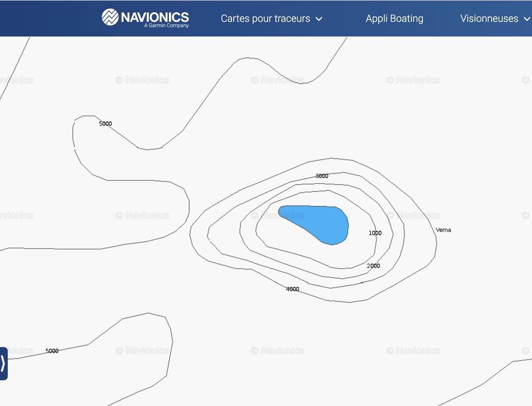The height and width of the screenshot is (406, 532).
Task: Click the upper 5000 depth label
Action: pos(105,124)
